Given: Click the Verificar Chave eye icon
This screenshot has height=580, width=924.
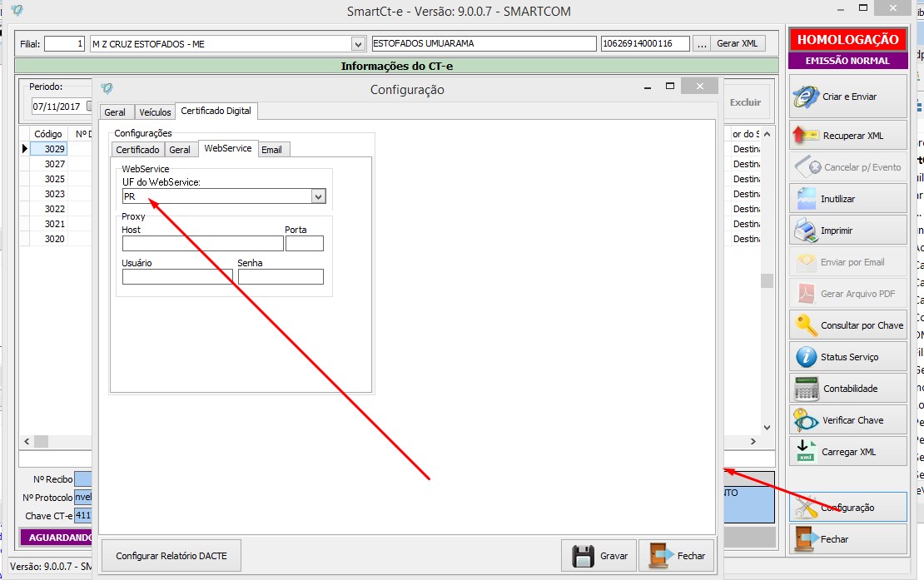Looking at the screenshot, I should [x=806, y=420].
